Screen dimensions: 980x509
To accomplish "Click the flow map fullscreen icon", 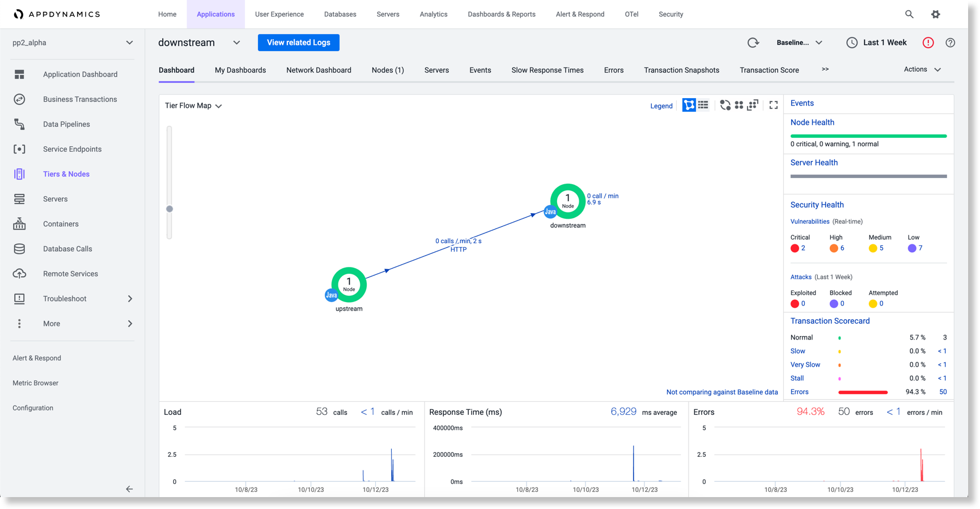I will [x=774, y=105].
